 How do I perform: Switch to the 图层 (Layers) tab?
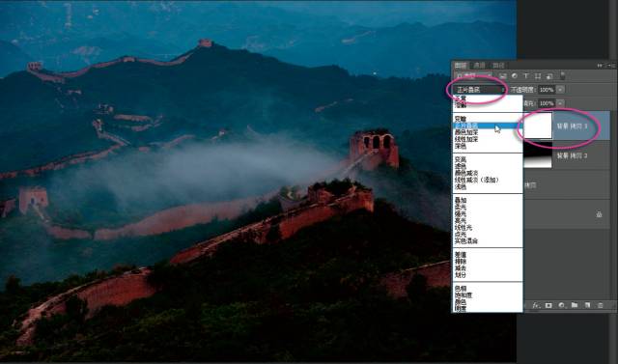point(461,66)
